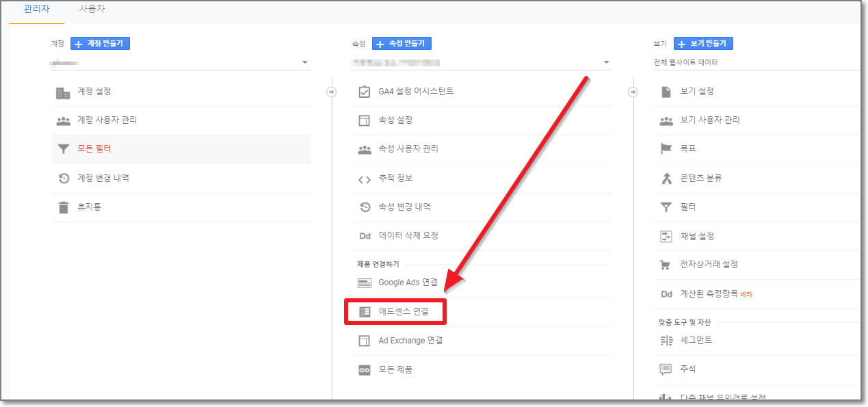Click the arrow between account and property columns
The image size is (868, 407).
(x=332, y=92)
